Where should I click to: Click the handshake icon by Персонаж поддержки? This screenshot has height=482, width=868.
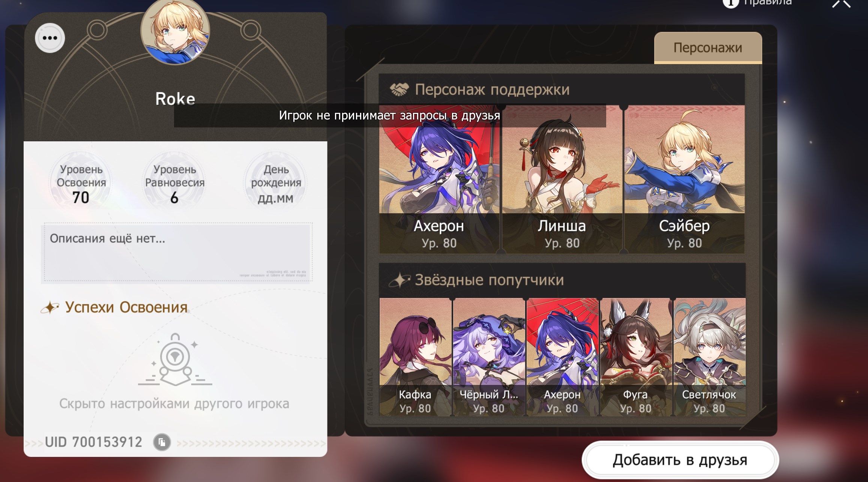[399, 89]
